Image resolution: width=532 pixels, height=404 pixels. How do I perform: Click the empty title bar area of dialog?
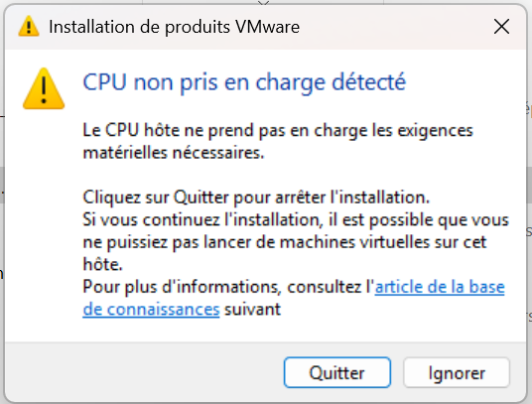(394, 27)
